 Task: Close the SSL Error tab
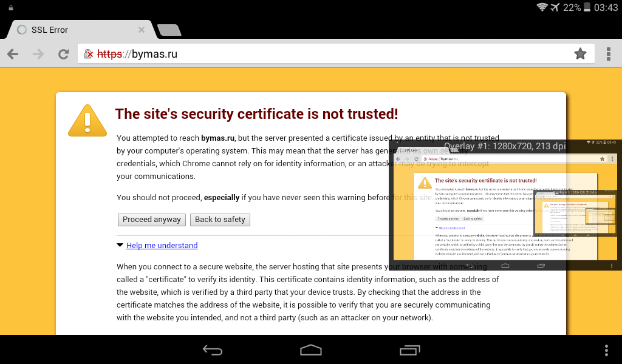pos(142,30)
